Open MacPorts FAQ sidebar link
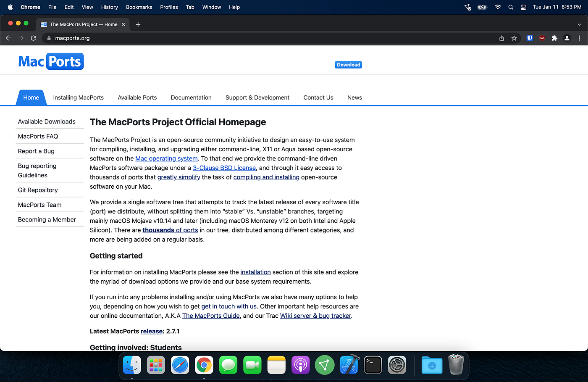 pyautogui.click(x=38, y=136)
